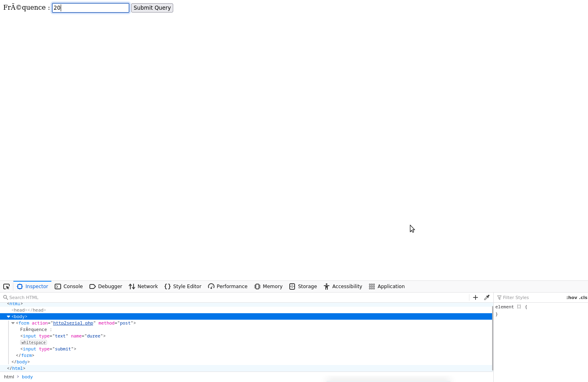Open the Console tab
588x382 pixels.
(x=69, y=286)
